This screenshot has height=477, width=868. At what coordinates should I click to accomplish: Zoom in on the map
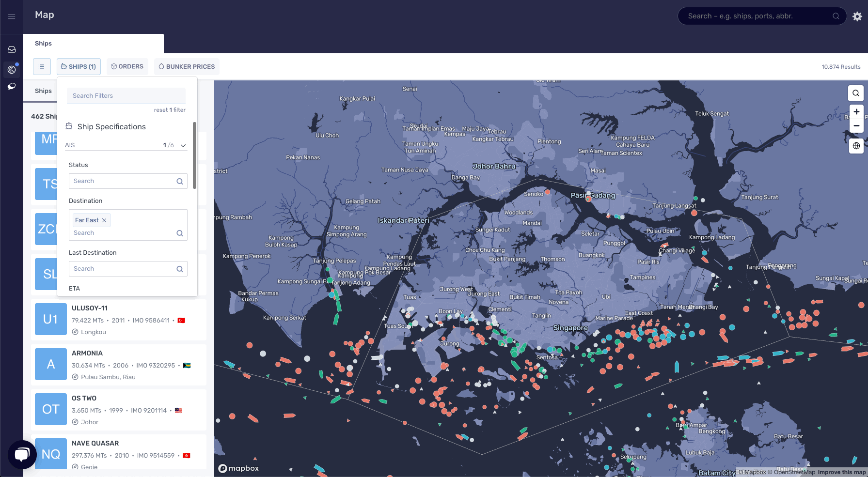856,112
